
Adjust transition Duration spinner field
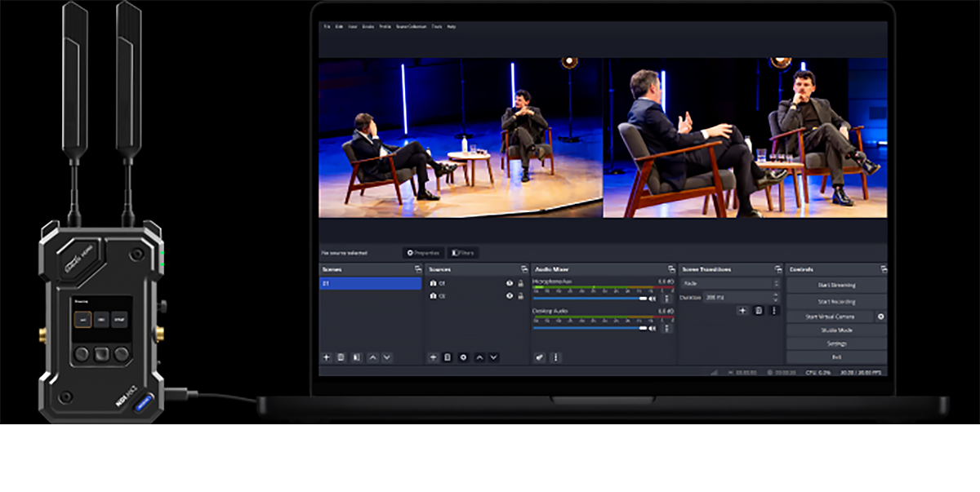coord(742,298)
